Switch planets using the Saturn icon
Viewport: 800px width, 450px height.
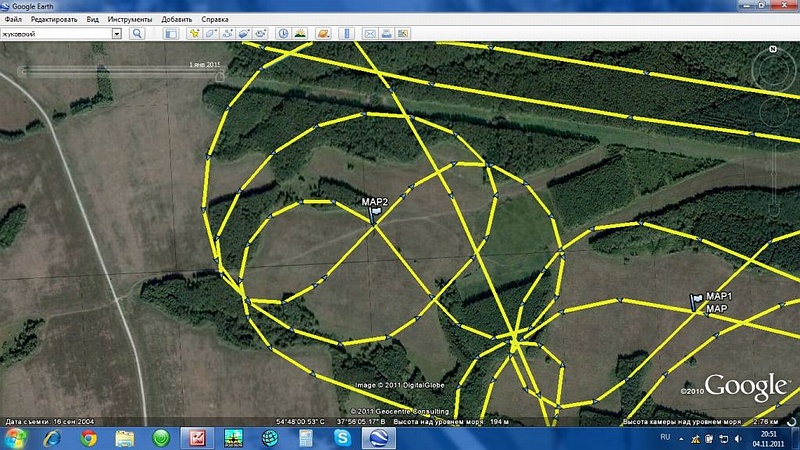323,33
